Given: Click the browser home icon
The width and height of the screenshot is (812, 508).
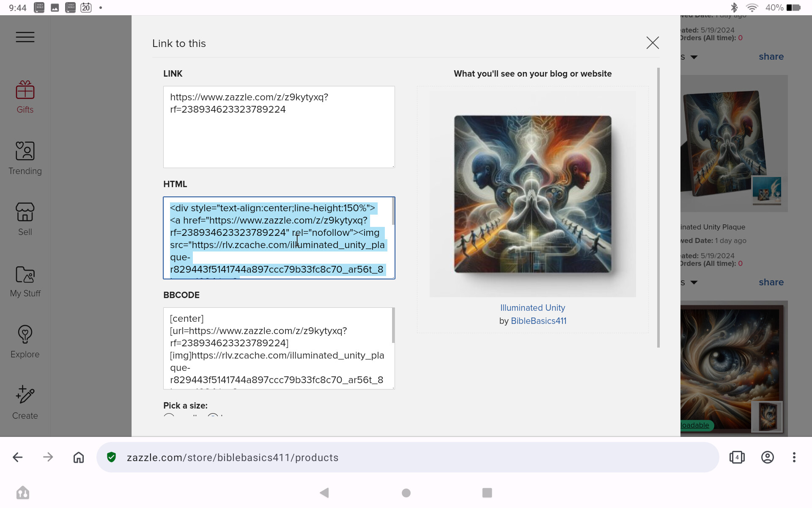Looking at the screenshot, I should (79, 457).
